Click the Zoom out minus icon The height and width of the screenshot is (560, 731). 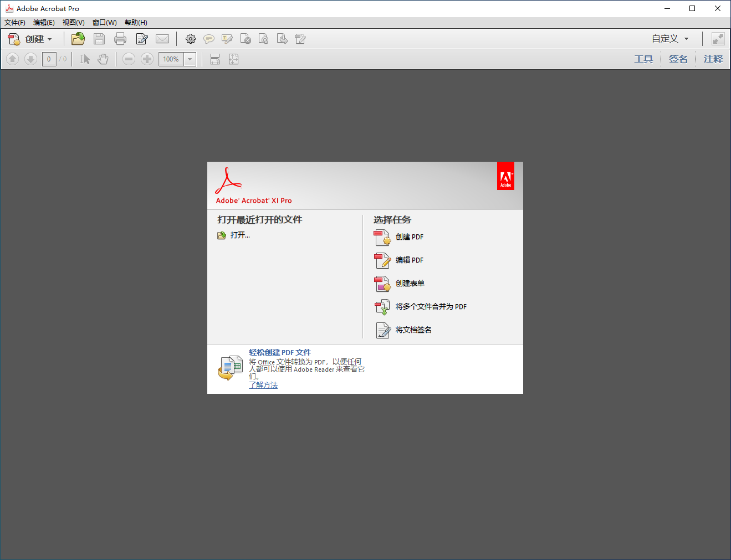[129, 59]
